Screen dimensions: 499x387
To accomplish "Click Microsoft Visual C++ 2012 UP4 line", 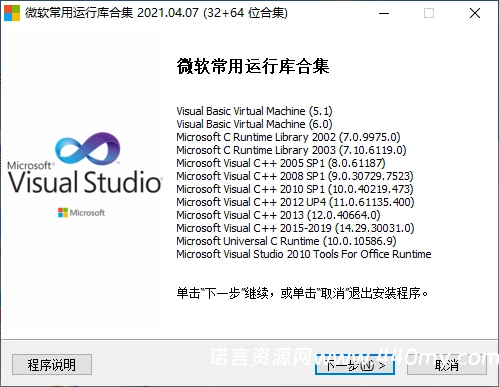I will (x=295, y=202).
